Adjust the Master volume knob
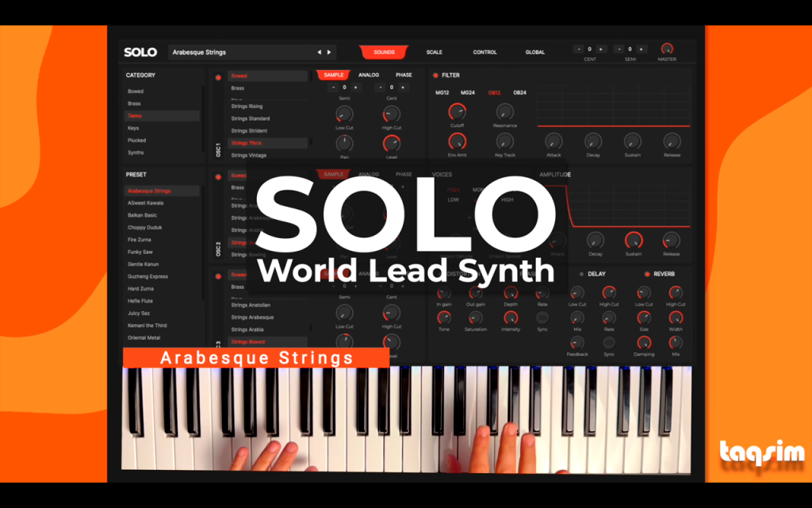Image resolution: width=812 pixels, height=508 pixels. [667, 48]
